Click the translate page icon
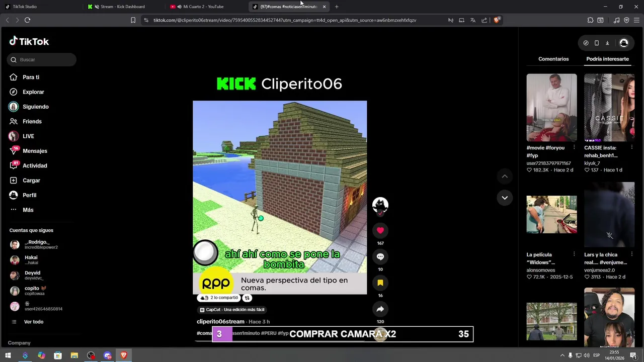This screenshot has height=362, width=644. (473, 20)
